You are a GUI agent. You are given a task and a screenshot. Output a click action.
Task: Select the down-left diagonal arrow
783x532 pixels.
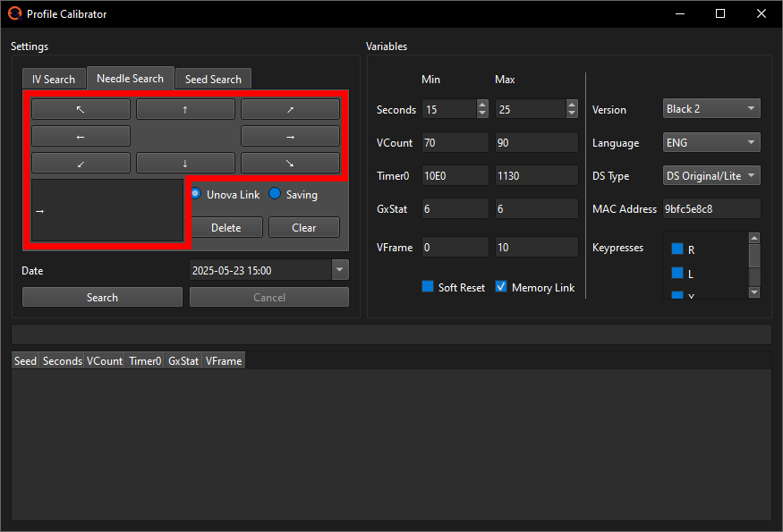click(81, 163)
